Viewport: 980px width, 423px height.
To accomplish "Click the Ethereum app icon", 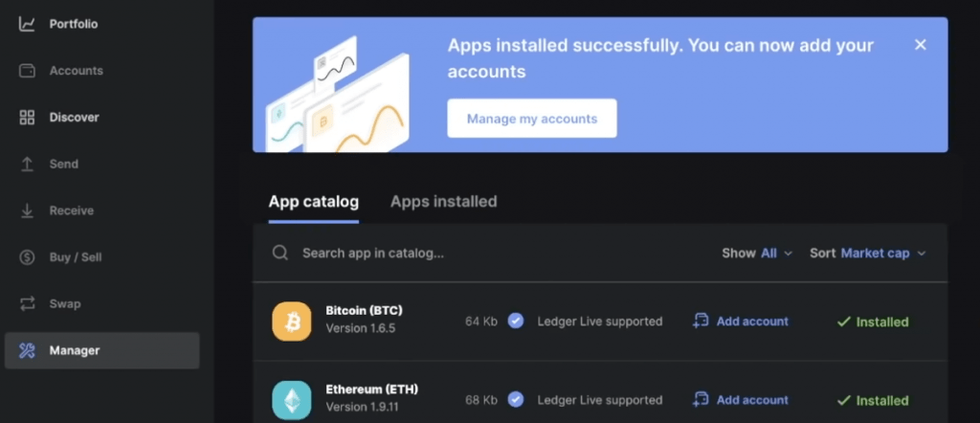I will (292, 400).
